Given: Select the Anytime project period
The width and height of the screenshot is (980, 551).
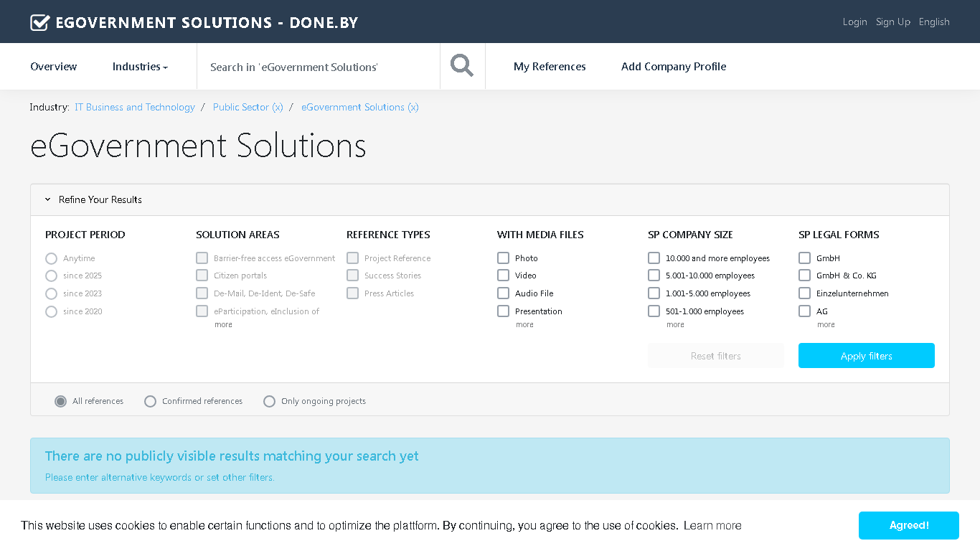Looking at the screenshot, I should [51, 258].
